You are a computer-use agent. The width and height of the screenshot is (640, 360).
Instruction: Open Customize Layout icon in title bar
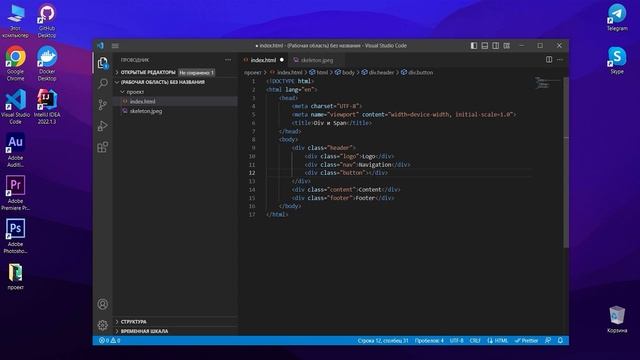point(507,46)
